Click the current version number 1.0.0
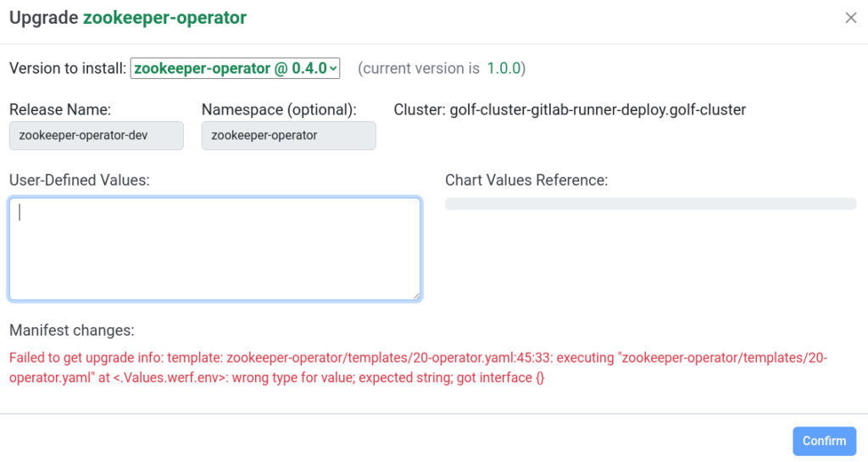 tap(504, 69)
